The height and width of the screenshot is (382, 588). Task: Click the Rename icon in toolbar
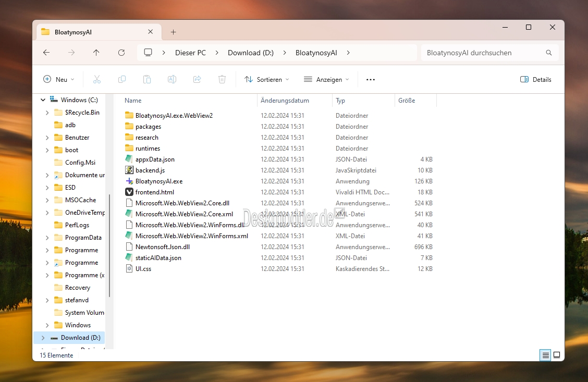pos(172,79)
